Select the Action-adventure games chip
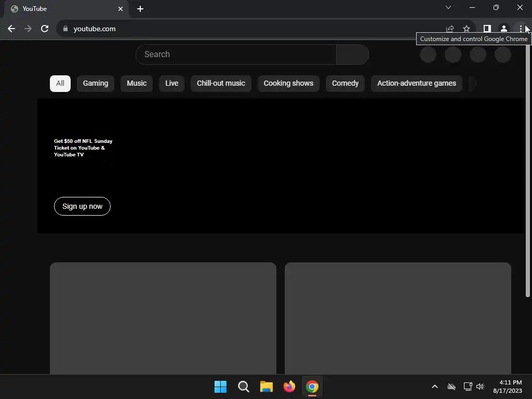This screenshot has width=532, height=399. pos(417,84)
